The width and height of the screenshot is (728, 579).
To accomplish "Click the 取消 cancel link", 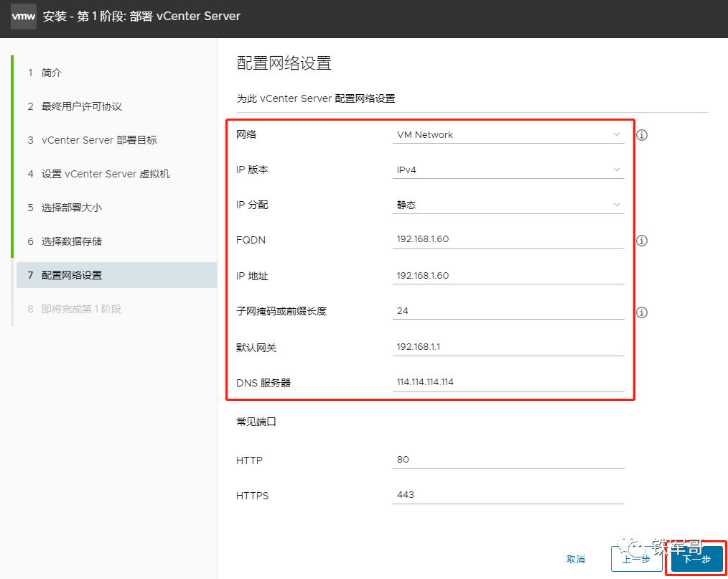I will click(x=576, y=560).
